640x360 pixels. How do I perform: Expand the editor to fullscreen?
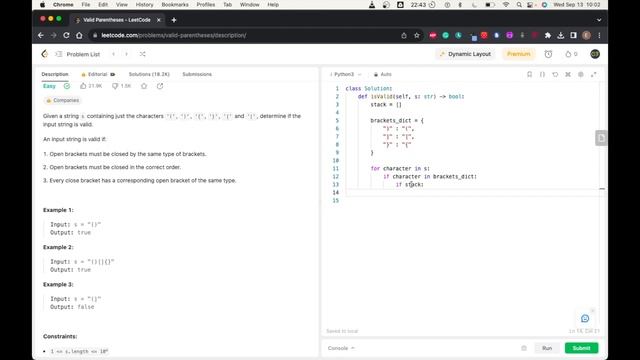[x=593, y=74]
